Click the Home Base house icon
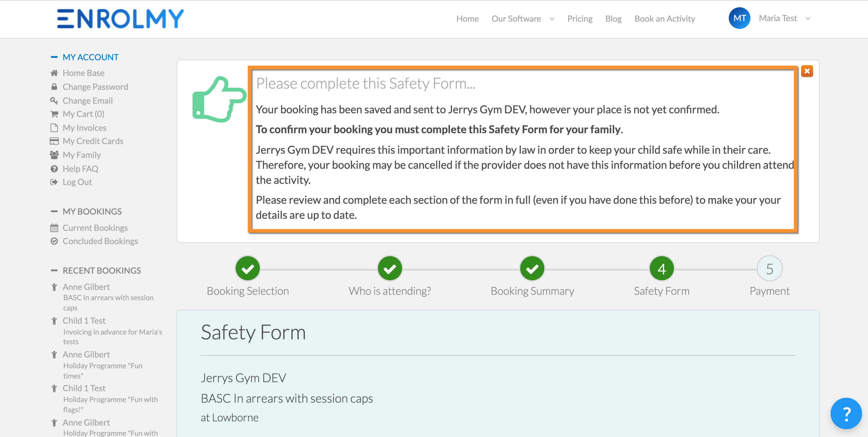868x437 pixels. (54, 73)
